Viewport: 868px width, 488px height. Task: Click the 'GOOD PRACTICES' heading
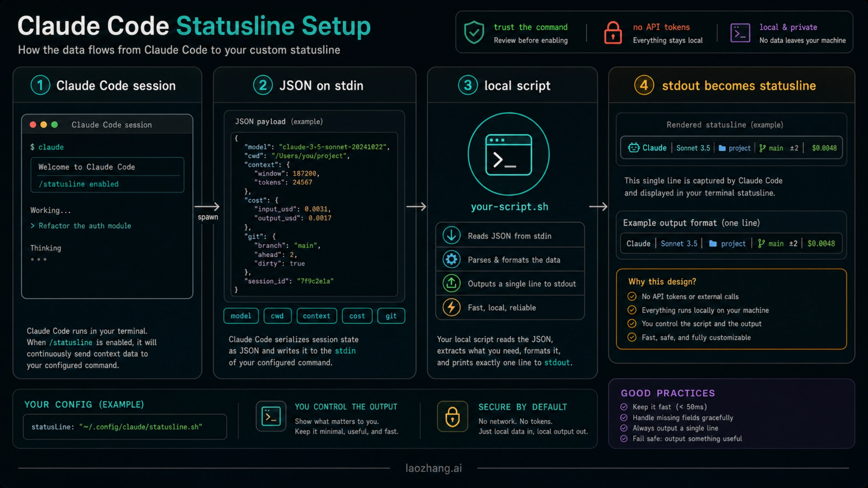coord(668,393)
